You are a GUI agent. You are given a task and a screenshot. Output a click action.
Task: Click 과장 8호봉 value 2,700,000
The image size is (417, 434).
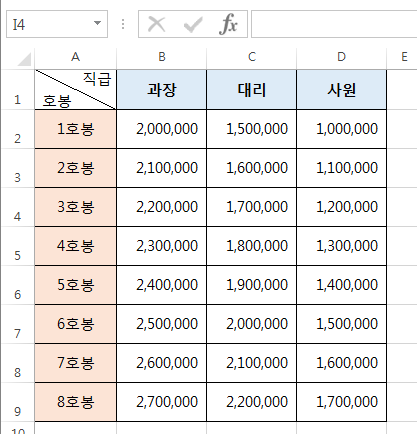coord(162,402)
